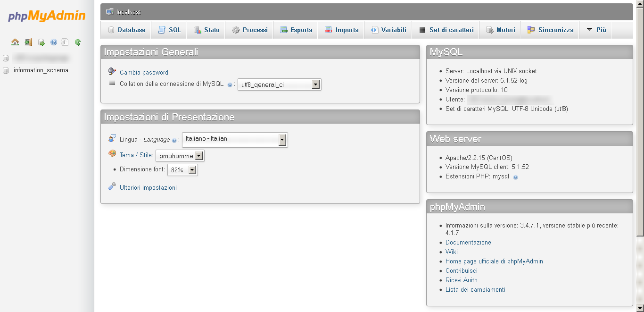Click the Sincronizza tab icon
This screenshot has width=644, height=312.
coord(531,30)
